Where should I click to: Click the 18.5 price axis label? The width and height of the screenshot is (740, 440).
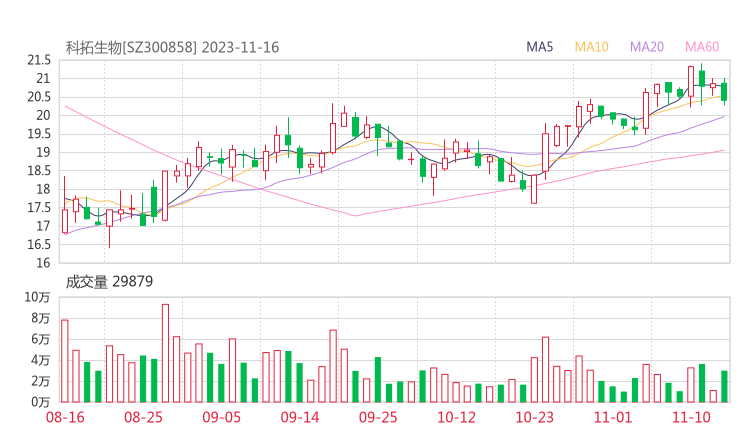pyautogui.click(x=39, y=170)
